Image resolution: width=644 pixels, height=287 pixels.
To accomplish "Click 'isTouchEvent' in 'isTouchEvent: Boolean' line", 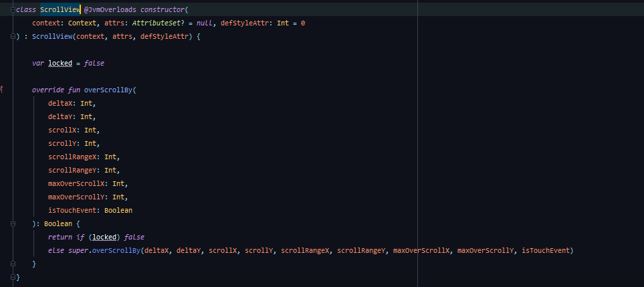I will (x=72, y=210).
